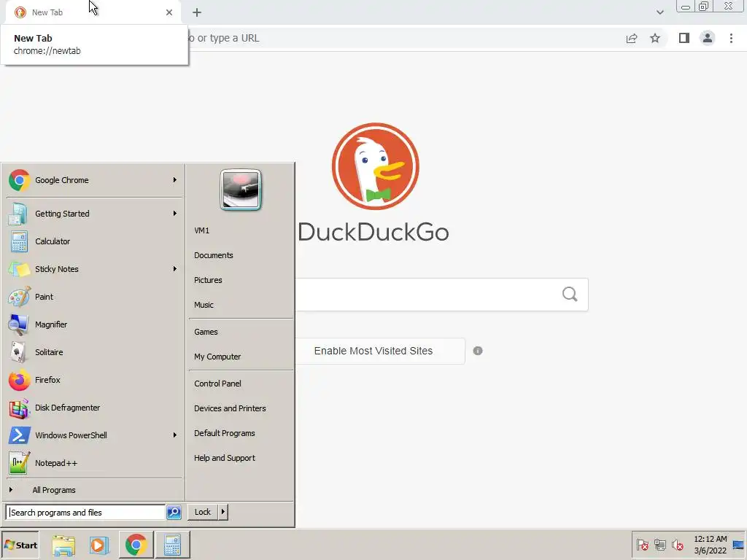Click the taskbar clock showing 12:12 AM
The height and width of the screenshot is (560, 747).
coord(710,545)
